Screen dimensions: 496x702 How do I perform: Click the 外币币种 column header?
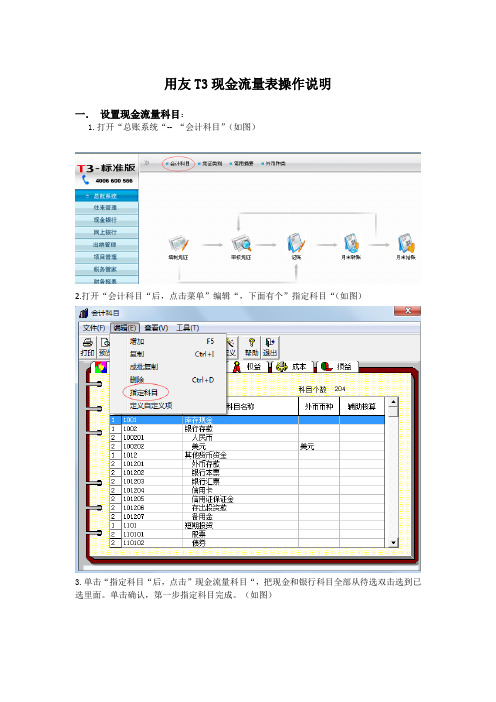319,407
